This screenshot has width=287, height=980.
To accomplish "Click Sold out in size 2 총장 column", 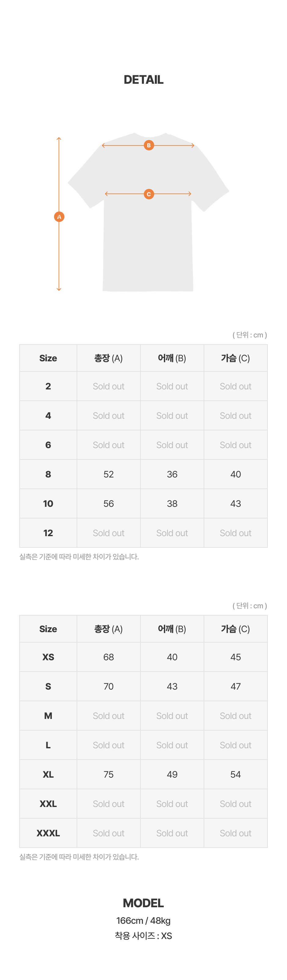I will [109, 386].
